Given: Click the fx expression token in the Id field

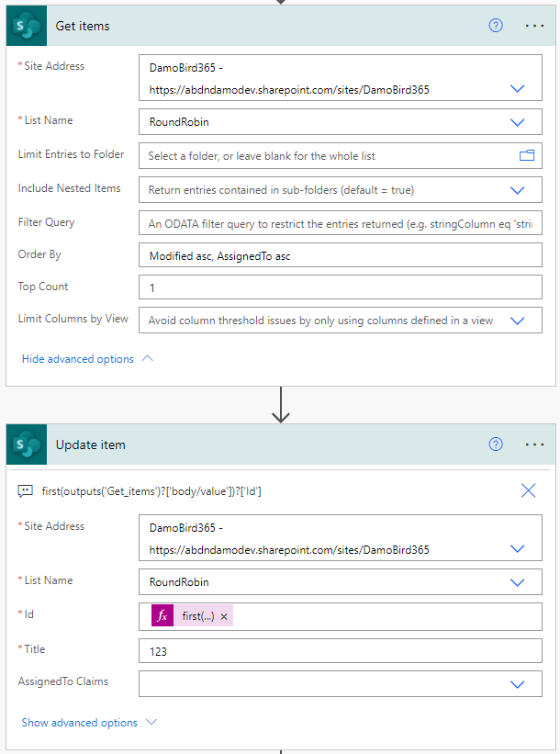Looking at the screenshot, I should click(162, 616).
